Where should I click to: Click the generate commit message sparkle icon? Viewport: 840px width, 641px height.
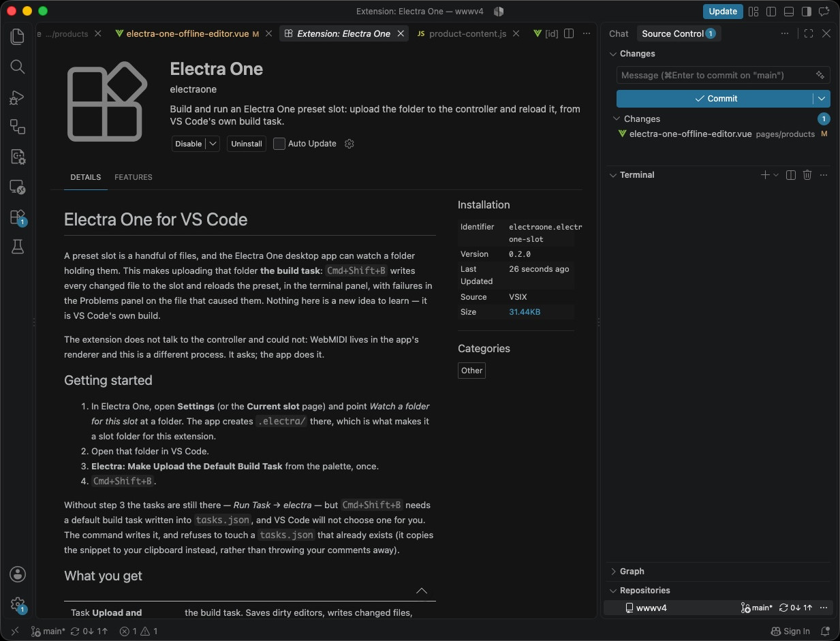pos(820,75)
